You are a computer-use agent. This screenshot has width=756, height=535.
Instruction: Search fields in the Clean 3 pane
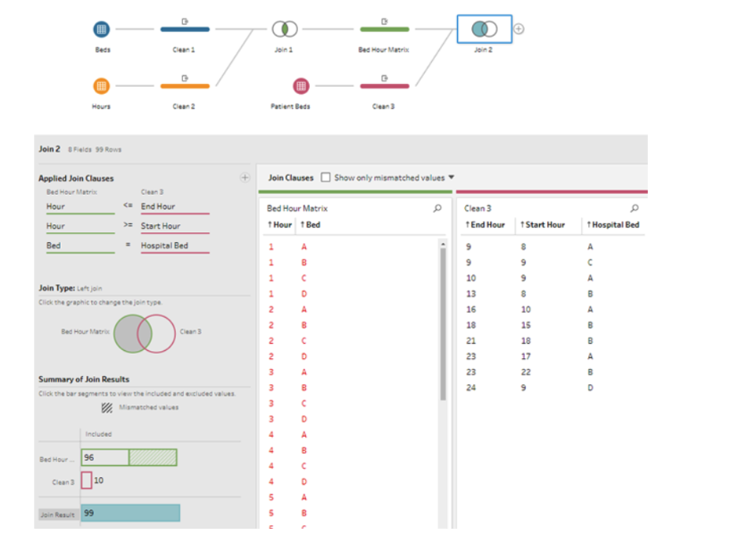tap(636, 208)
